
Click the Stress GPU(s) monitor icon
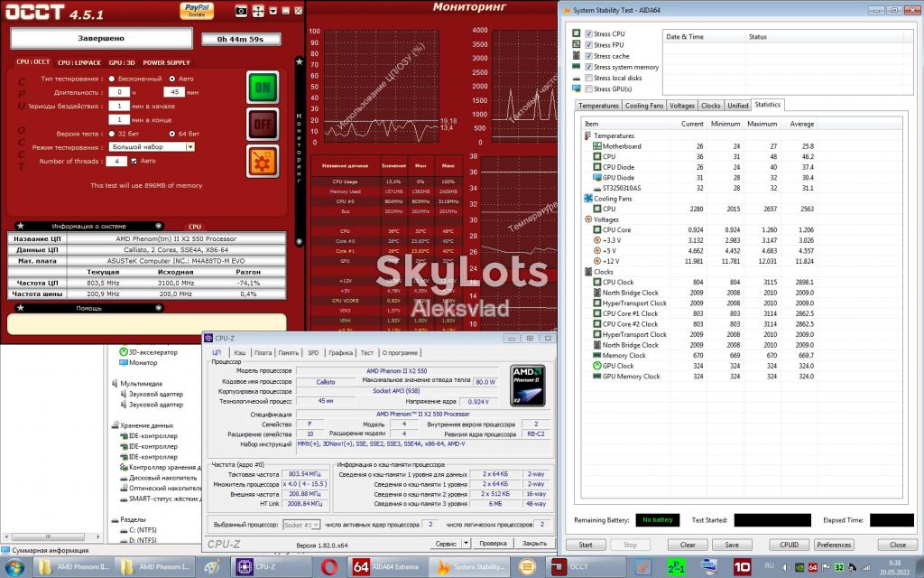(577, 89)
